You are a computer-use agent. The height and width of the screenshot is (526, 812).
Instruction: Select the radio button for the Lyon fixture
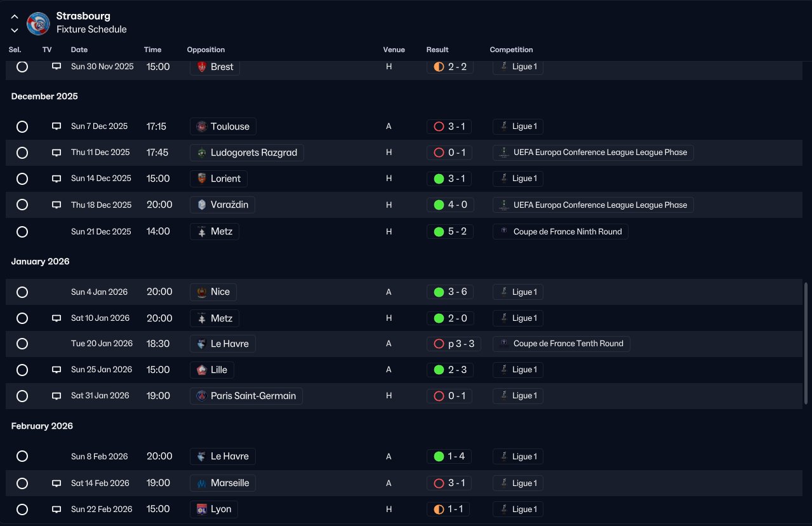22,509
